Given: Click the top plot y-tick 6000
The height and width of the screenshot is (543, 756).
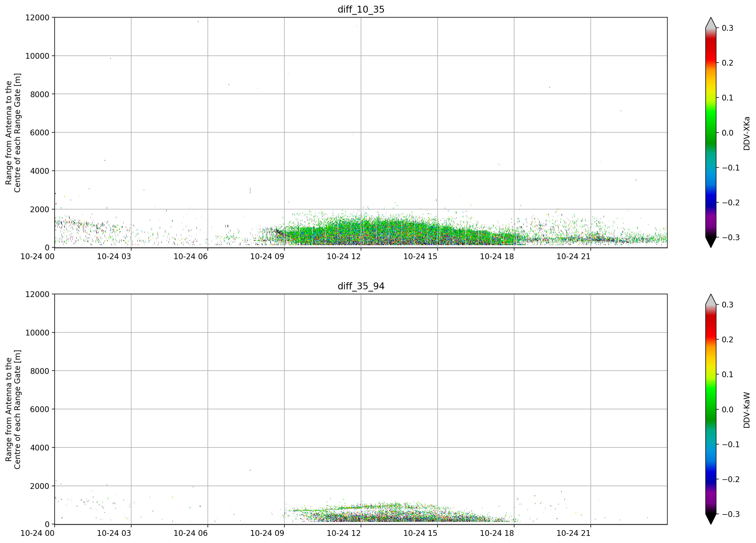Looking at the screenshot, I should coord(40,133).
